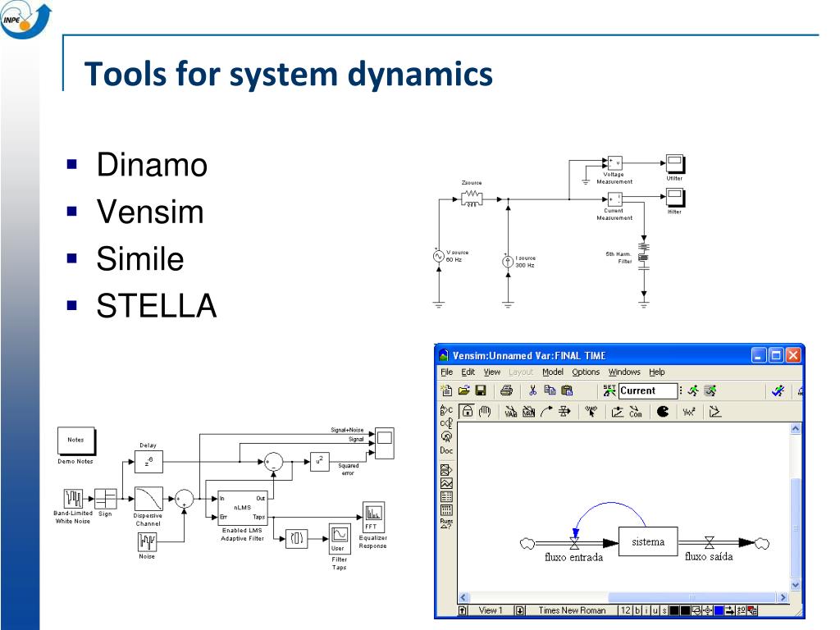Click the Current run name input field
840x630 pixels.
click(648, 390)
